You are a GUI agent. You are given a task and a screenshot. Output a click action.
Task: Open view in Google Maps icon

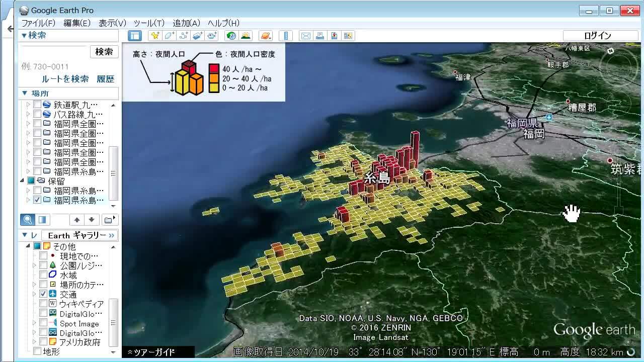[348, 36]
